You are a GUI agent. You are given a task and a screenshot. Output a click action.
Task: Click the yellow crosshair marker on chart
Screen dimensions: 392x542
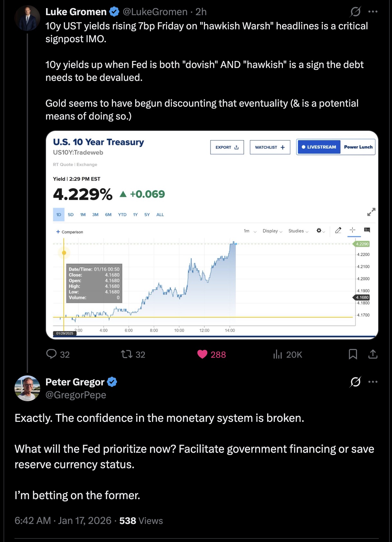coord(64,253)
